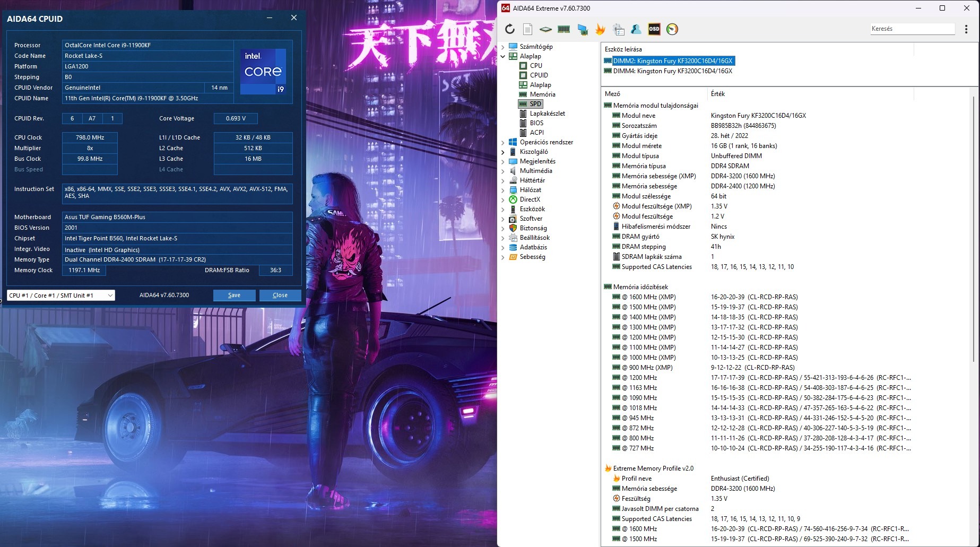Screen dimensions: 980x547
Task: Click the Háttértár storage icon in tree
Action: click(513, 180)
